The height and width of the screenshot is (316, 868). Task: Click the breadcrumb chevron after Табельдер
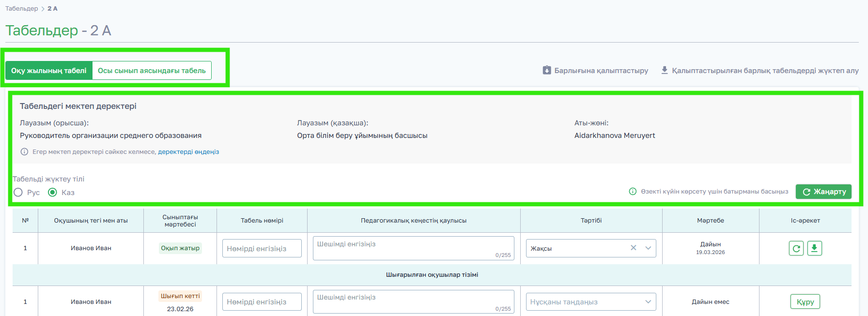coord(43,9)
